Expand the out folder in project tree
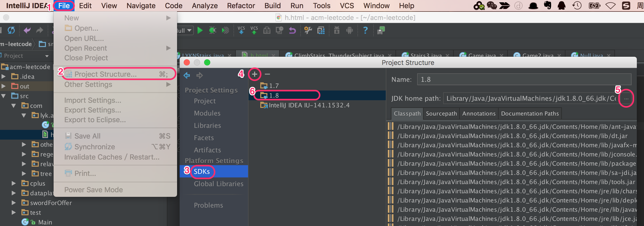The height and width of the screenshot is (226, 644). (x=4, y=86)
